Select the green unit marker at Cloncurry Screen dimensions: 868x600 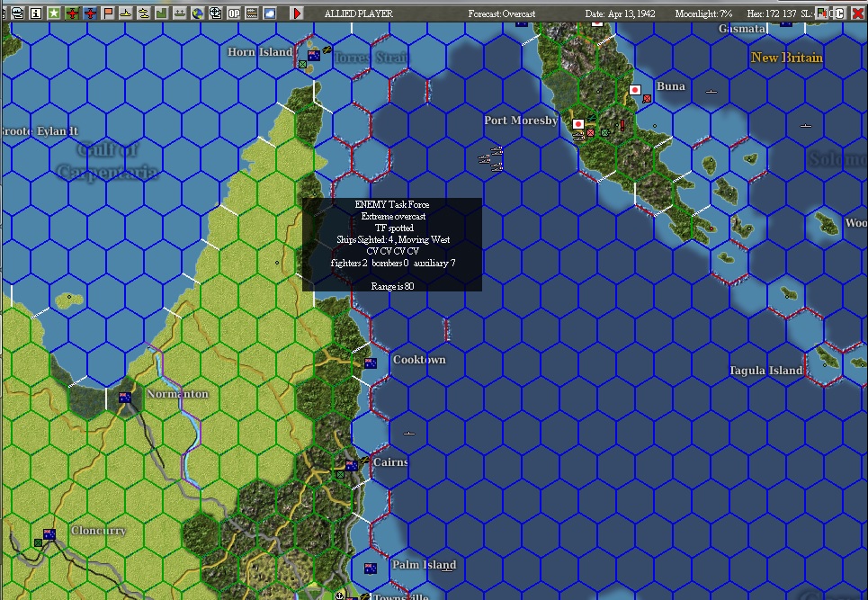point(38,543)
